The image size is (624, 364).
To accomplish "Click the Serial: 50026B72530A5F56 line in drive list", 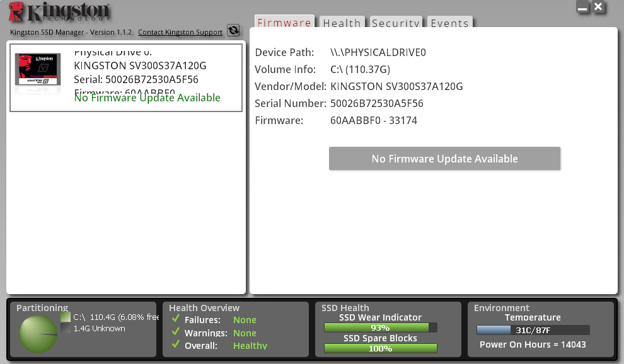I will pos(136,79).
